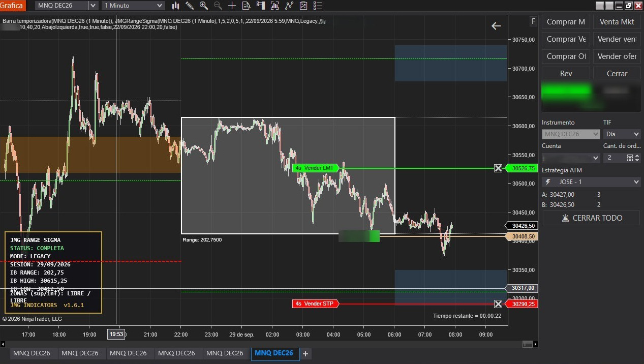The image size is (644, 364).
Task: Open the Instrumento MNQ DEC26 dropdown
Action: point(571,134)
